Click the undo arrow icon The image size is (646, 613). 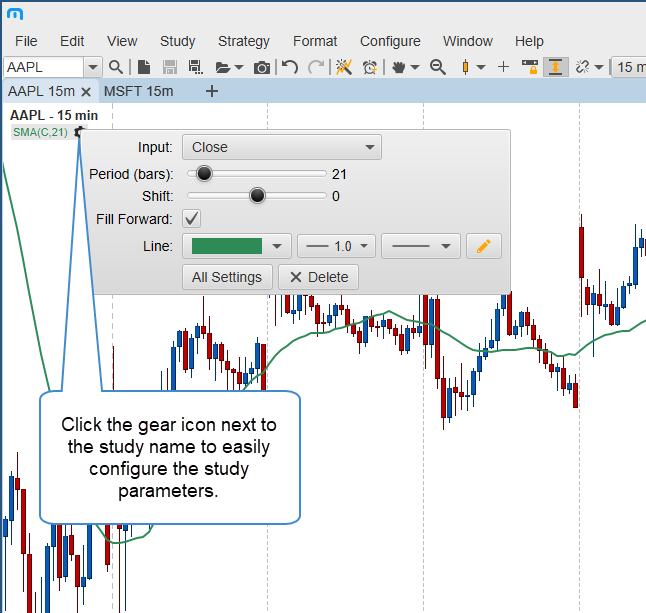[290, 67]
